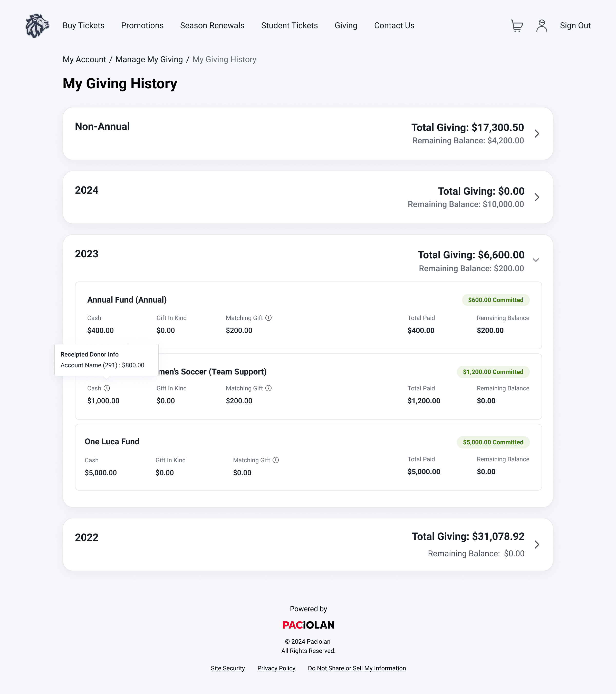Click the Non-Annual heading
Screen dimensions: 616x694
click(x=102, y=127)
